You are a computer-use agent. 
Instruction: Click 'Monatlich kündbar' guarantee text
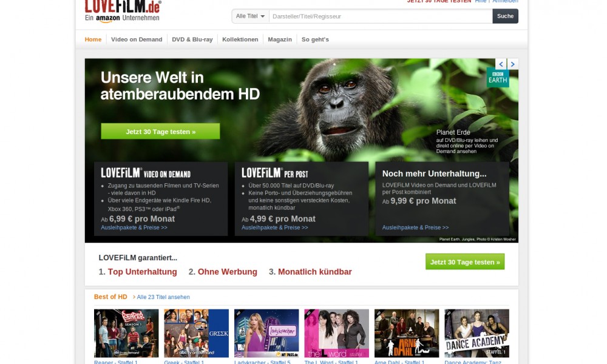[x=314, y=272]
